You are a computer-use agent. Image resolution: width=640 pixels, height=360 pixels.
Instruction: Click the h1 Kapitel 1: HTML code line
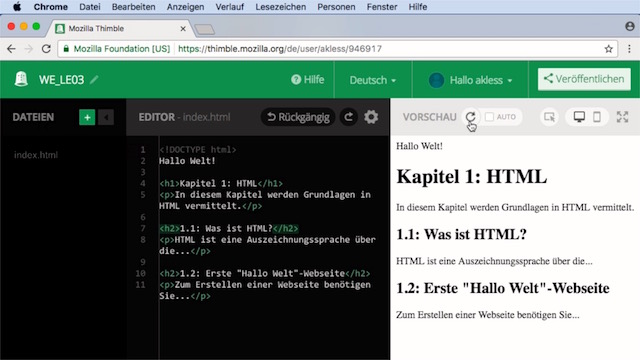pyautogui.click(x=221, y=183)
